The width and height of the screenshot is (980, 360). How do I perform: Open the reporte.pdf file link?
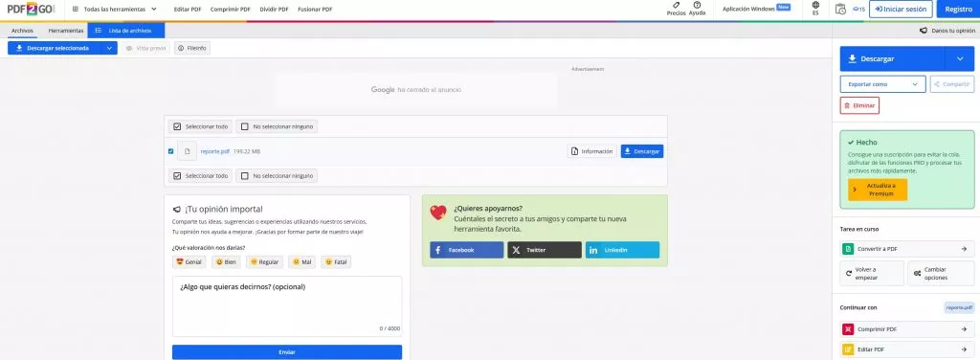(215, 151)
